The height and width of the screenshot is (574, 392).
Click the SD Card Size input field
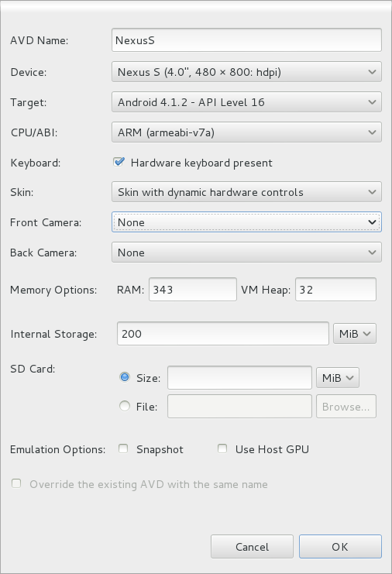(239, 377)
